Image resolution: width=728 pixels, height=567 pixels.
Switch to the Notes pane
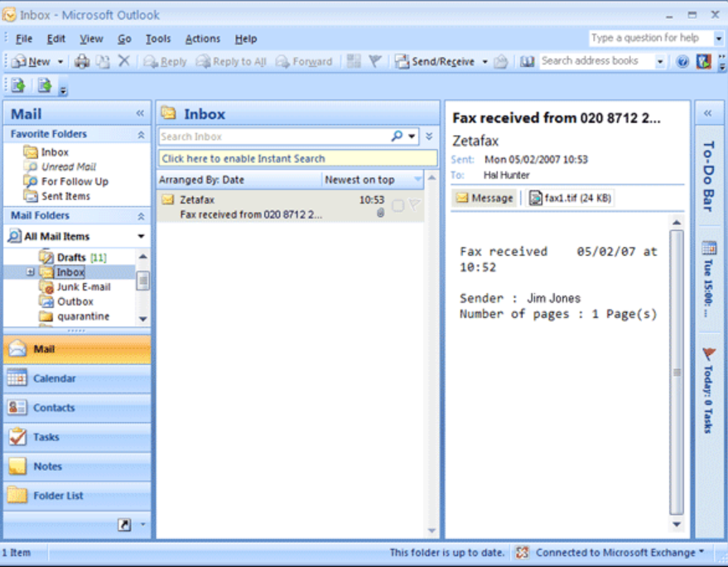77,466
